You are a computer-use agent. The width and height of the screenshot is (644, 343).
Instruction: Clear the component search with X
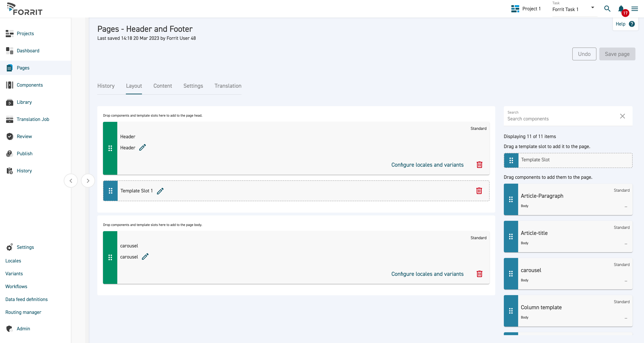623,116
